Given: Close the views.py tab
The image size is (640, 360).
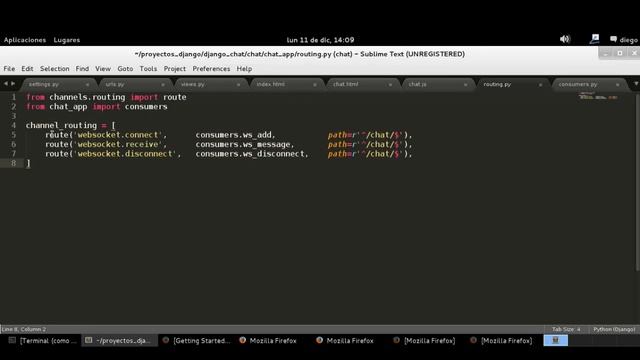Looking at the screenshot, I should (x=238, y=84).
